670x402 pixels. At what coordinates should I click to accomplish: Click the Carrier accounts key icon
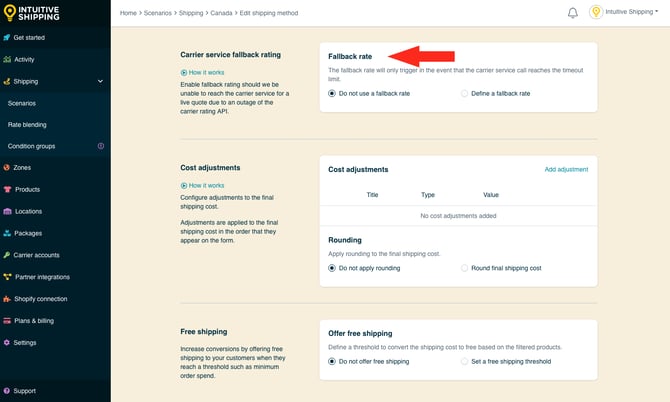click(6, 255)
